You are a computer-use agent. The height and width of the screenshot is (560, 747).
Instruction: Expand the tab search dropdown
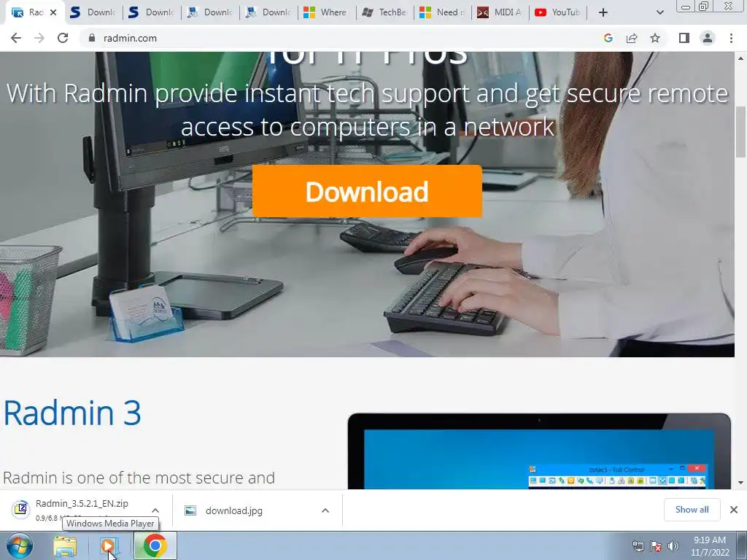pos(659,12)
